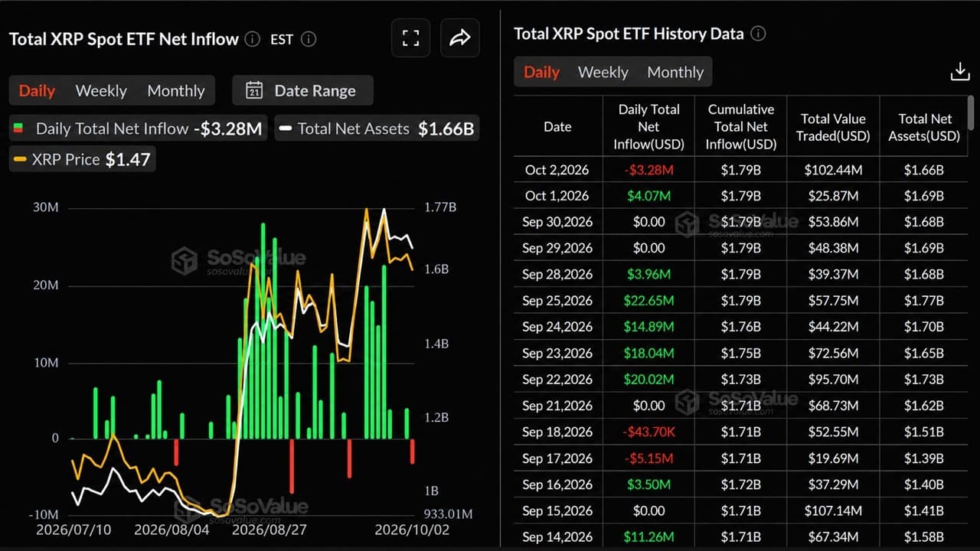Click Cumulative Total Net Inflow(USD) header
The height and width of the screenshot is (551, 980).
point(740,127)
